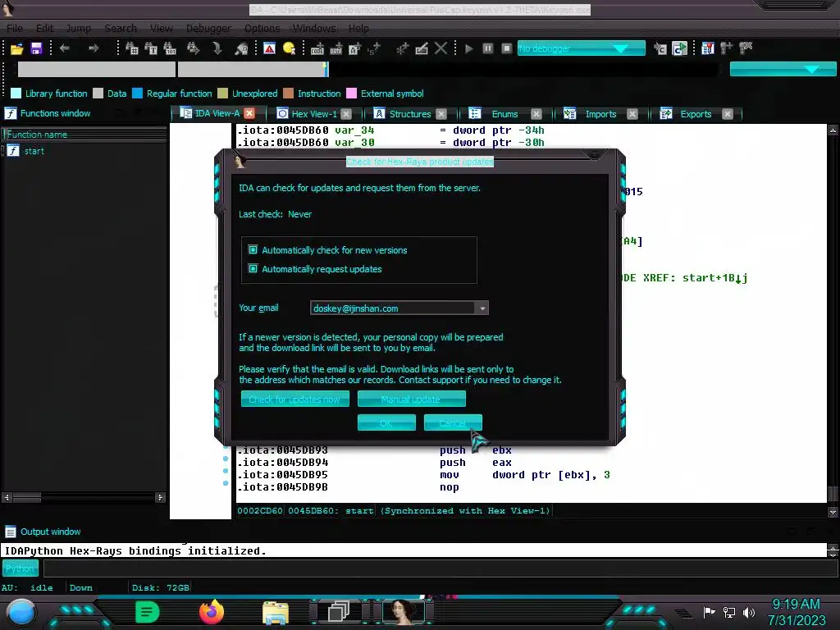Open the Search menu
Image resolution: width=840 pixels, height=630 pixels.
121,29
